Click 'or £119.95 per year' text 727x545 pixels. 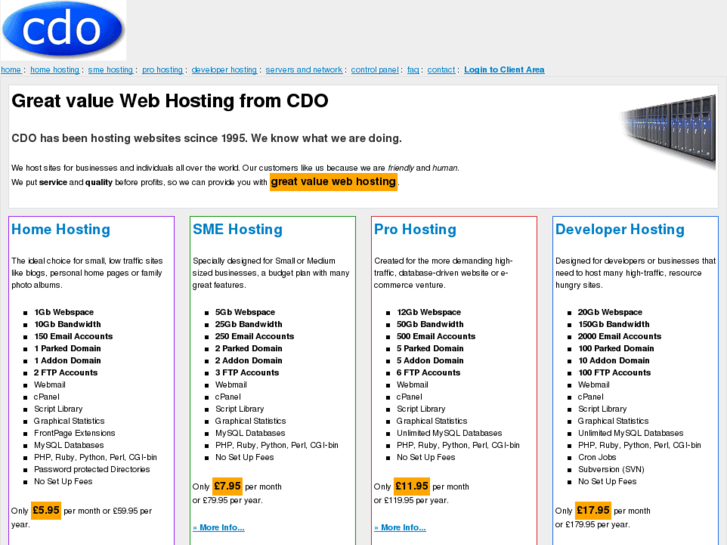pos(411,500)
